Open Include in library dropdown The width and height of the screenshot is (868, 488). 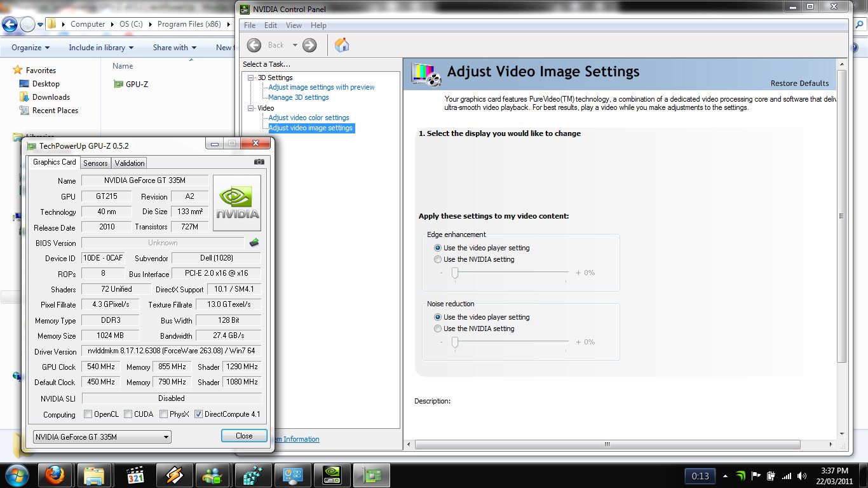(101, 48)
